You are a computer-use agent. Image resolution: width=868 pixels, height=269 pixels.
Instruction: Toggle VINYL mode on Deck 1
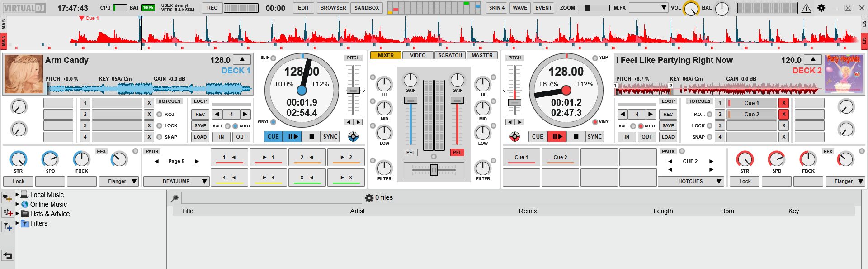coord(273,122)
